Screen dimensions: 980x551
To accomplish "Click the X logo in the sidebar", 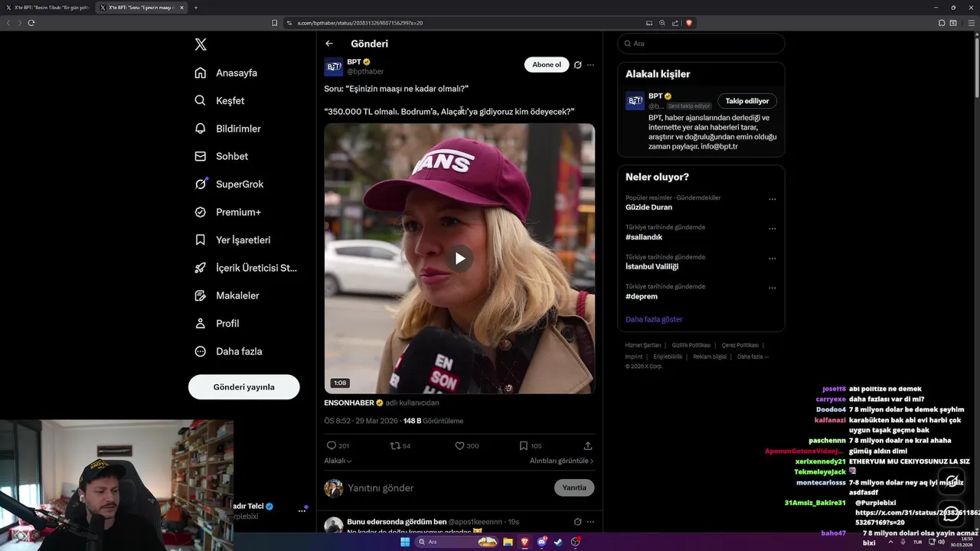I will pyautogui.click(x=201, y=44).
